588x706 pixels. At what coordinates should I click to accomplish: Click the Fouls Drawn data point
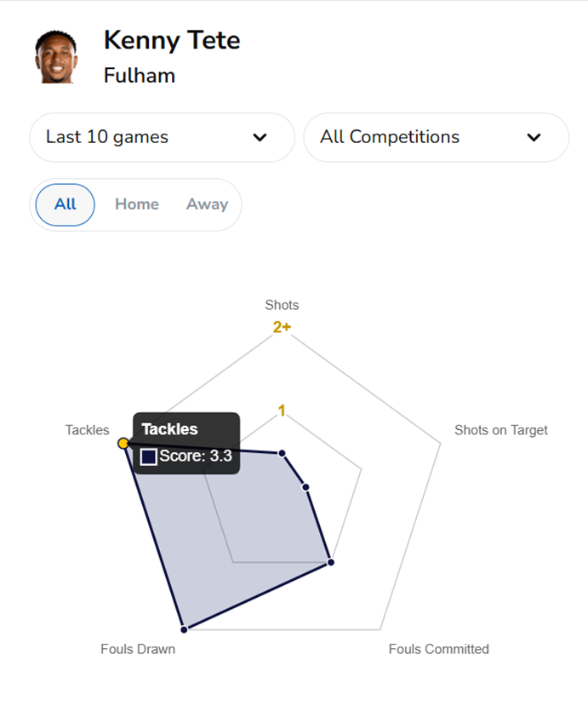point(183,629)
